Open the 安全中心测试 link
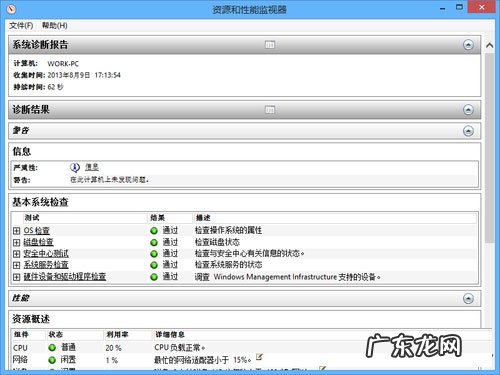Image resolution: width=500 pixels, height=375 pixels. click(46, 253)
